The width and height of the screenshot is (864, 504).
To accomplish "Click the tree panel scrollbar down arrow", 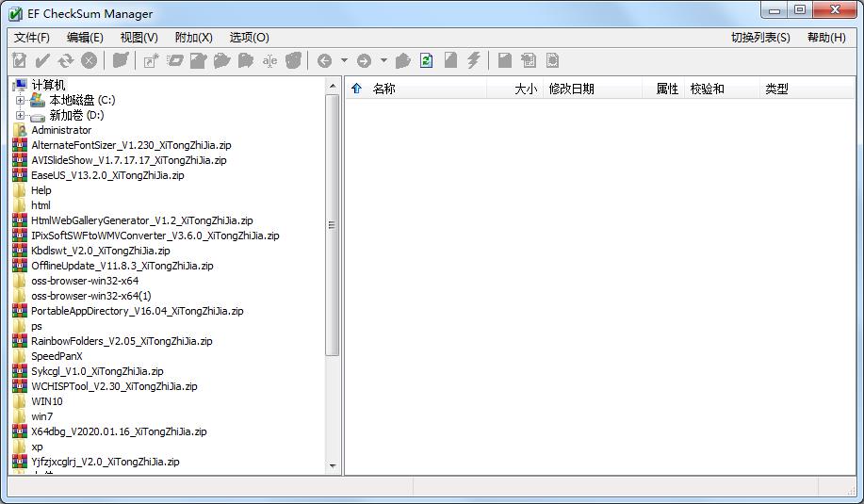I will coord(333,465).
